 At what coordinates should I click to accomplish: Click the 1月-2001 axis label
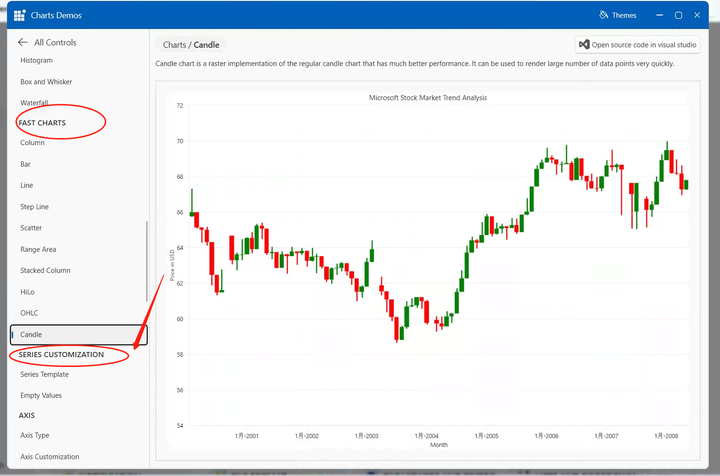pyautogui.click(x=247, y=436)
